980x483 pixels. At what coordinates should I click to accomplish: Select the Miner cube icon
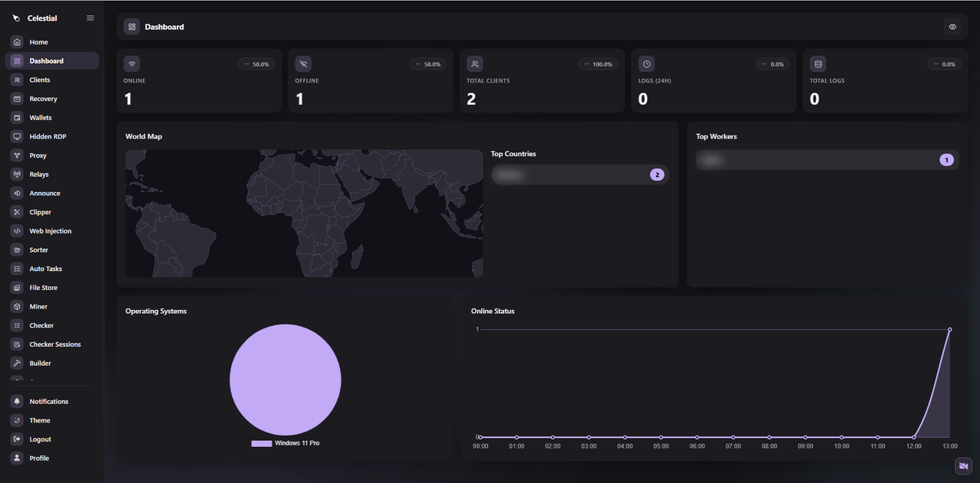point(17,307)
